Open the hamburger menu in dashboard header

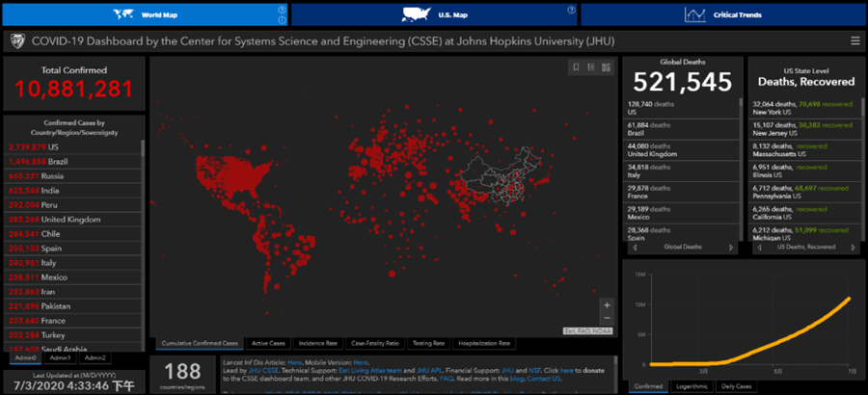[x=855, y=40]
